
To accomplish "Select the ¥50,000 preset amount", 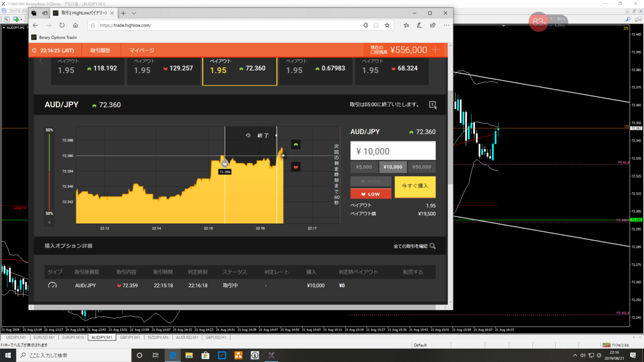I will [x=421, y=167].
